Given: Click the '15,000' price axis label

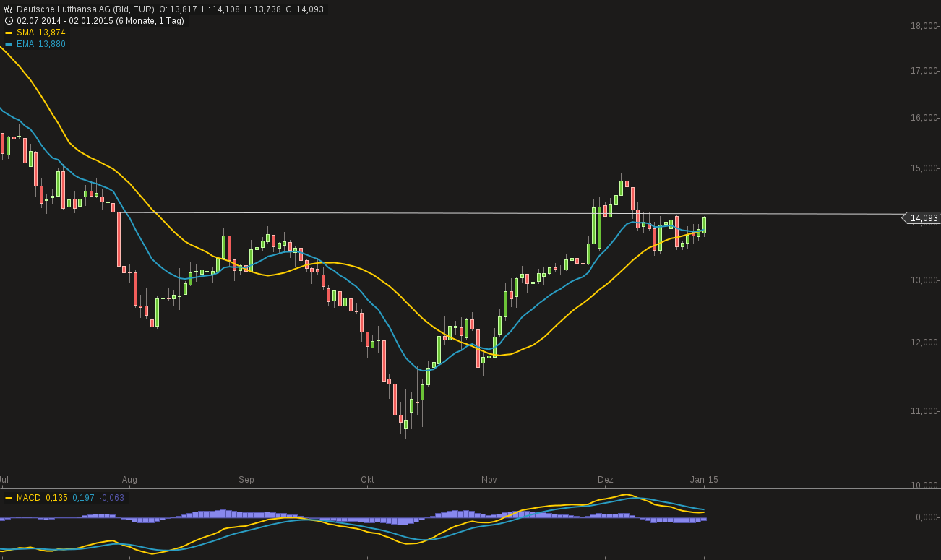Looking at the screenshot, I should click(x=924, y=168).
